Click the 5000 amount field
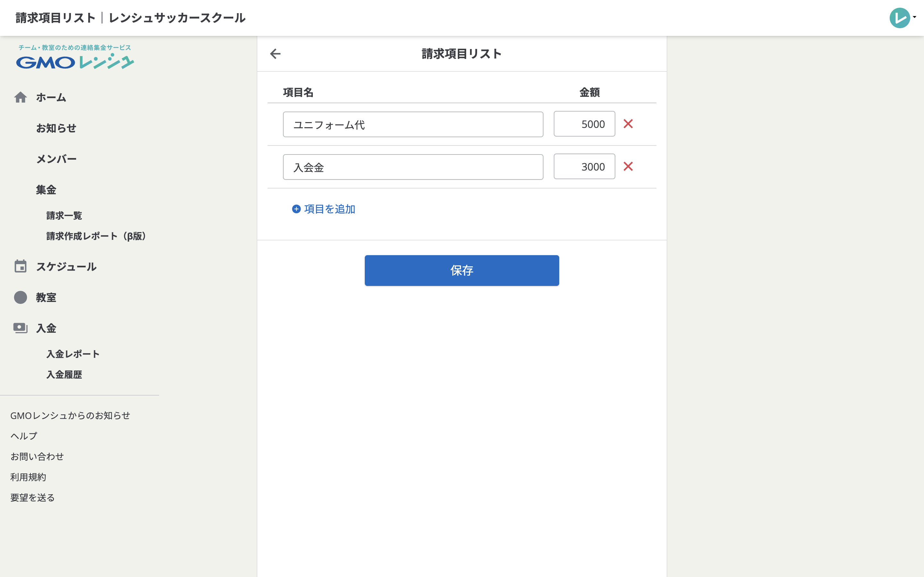 pyautogui.click(x=584, y=124)
